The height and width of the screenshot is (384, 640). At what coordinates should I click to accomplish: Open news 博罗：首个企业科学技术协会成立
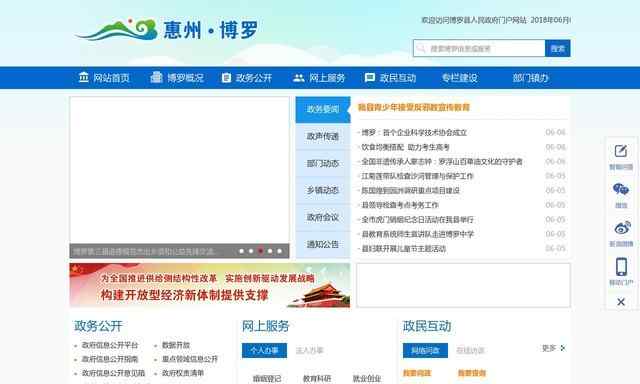click(414, 133)
